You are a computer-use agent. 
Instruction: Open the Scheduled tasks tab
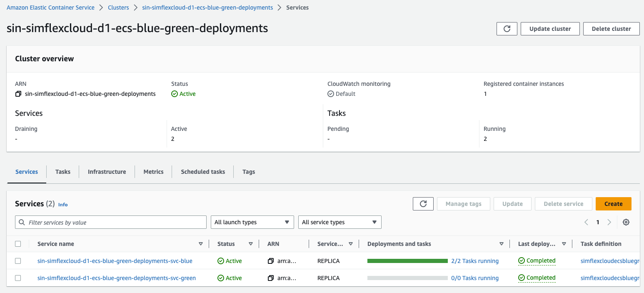203,172
